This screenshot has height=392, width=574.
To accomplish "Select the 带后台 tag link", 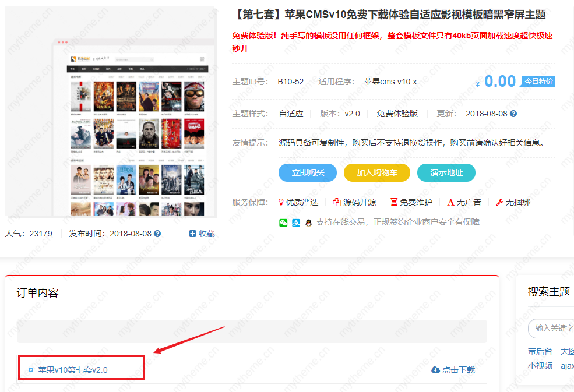I will (x=540, y=351).
